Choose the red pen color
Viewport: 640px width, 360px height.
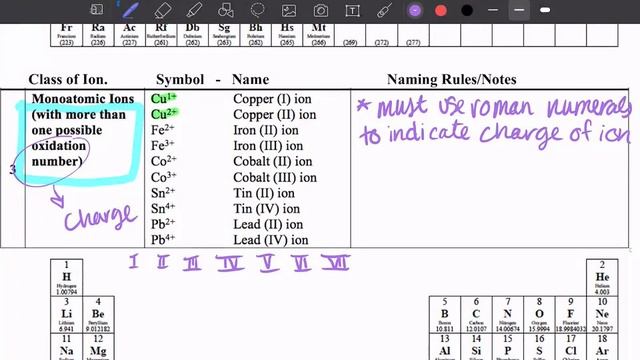(x=441, y=11)
